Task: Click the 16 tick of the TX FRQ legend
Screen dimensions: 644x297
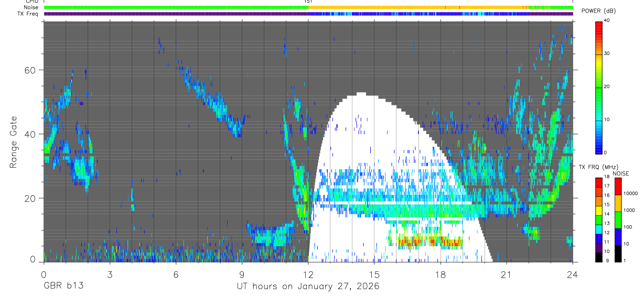Action: click(607, 195)
